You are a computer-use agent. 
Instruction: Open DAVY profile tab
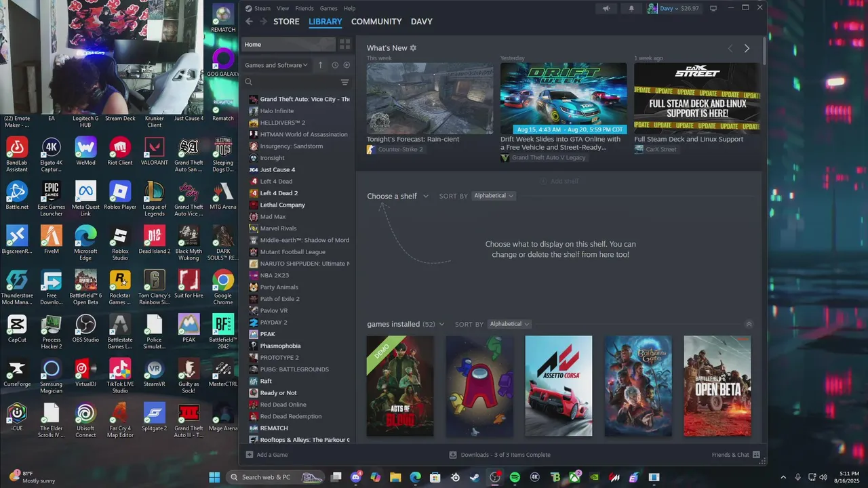pyautogui.click(x=422, y=22)
